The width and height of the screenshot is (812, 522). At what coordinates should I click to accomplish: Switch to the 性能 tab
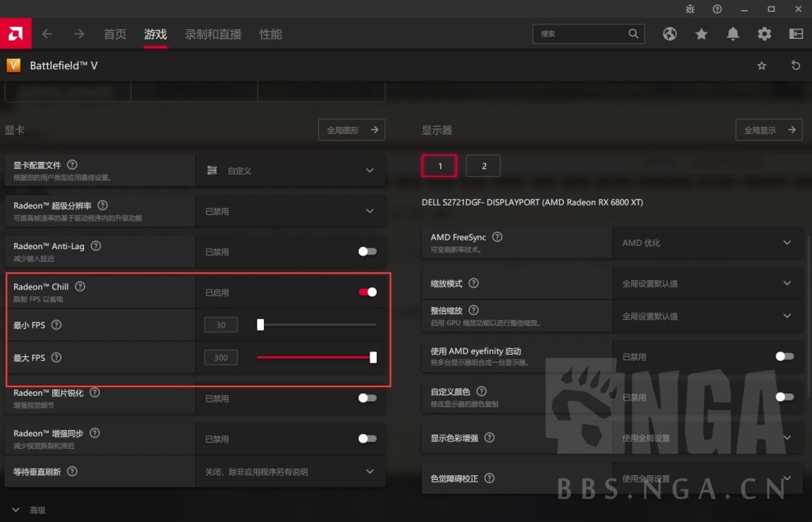[x=270, y=34]
